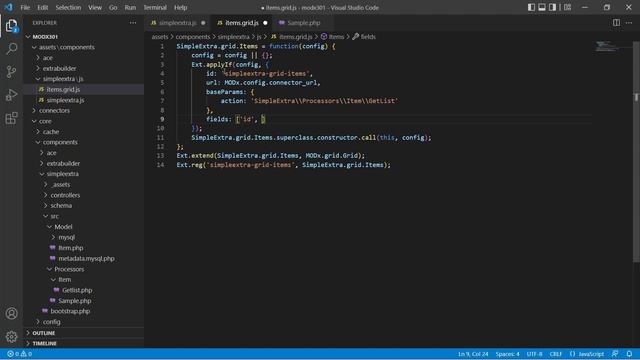Open the Extensions view icon

[x=11, y=118]
